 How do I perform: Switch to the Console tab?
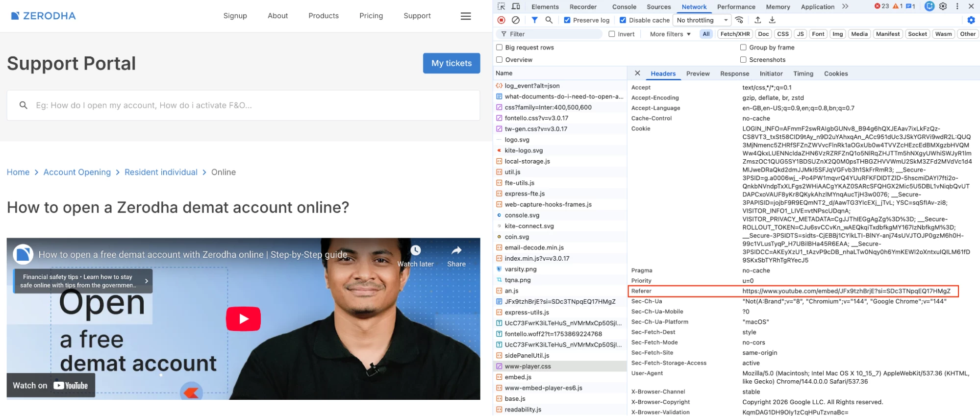[624, 7]
